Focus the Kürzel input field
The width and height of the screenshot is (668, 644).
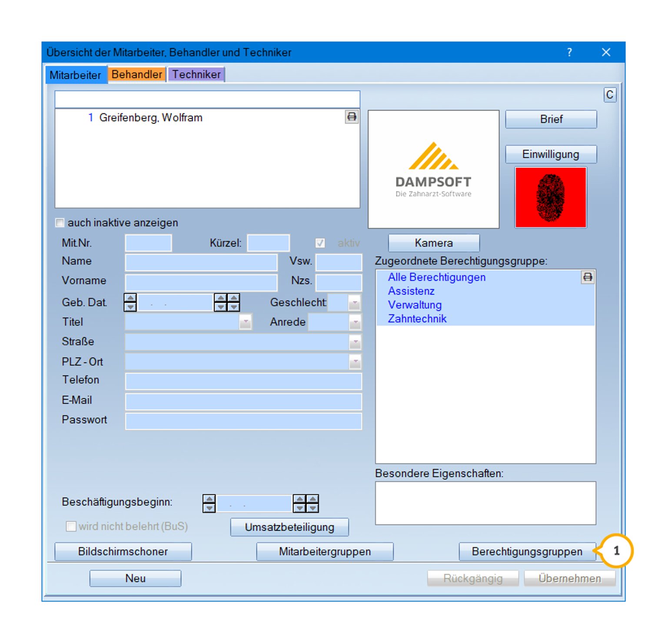[268, 243]
